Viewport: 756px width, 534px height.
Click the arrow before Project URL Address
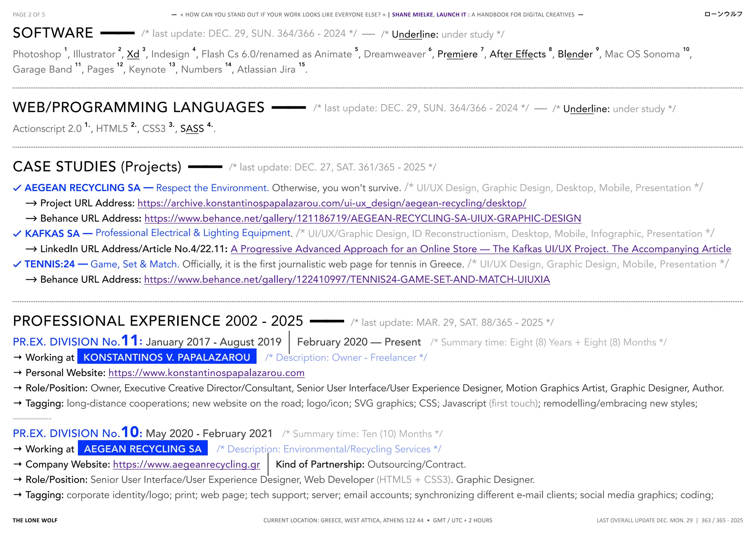tap(31, 203)
